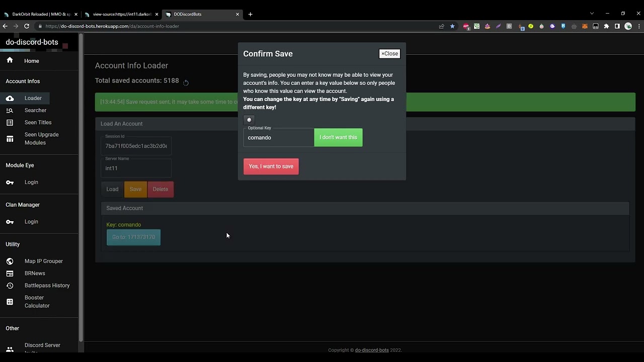Image resolution: width=644 pixels, height=362 pixels.
Task: Open BRNews icon in sidebar
Action: [10, 273]
